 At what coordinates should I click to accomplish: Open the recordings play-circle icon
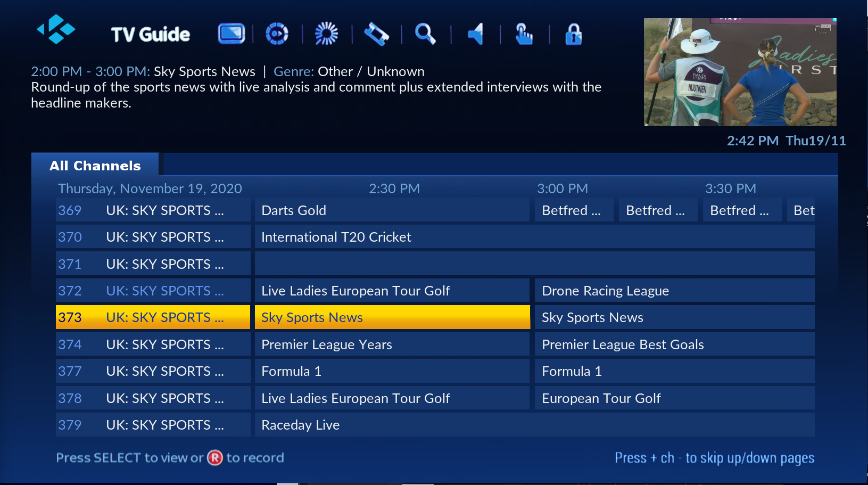tap(277, 34)
